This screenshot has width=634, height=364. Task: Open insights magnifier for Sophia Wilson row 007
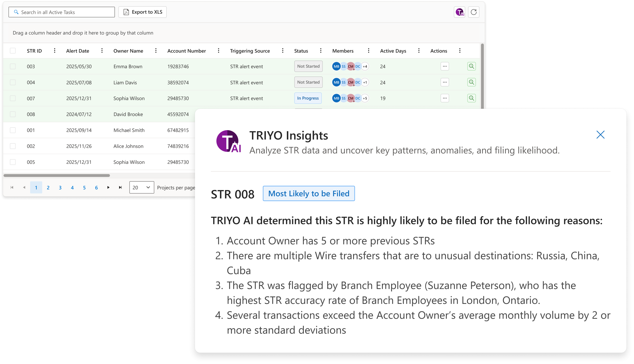click(x=471, y=98)
